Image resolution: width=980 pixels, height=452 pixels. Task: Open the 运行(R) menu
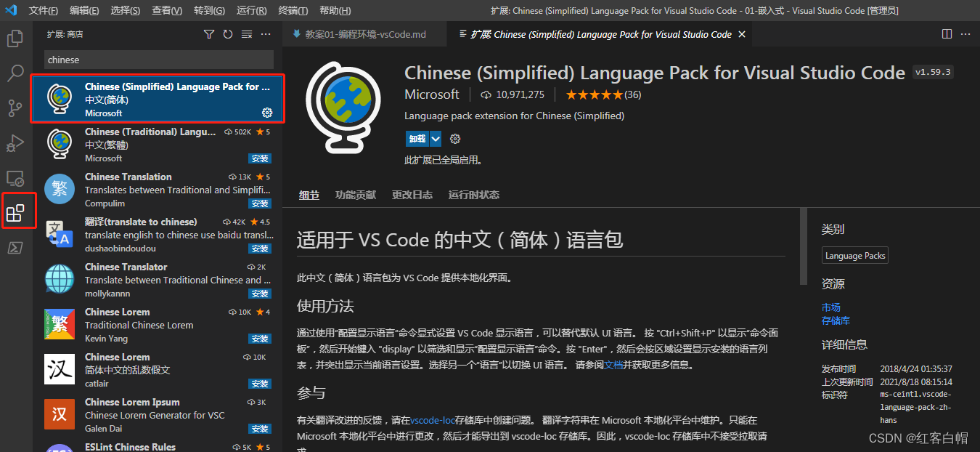[251, 10]
